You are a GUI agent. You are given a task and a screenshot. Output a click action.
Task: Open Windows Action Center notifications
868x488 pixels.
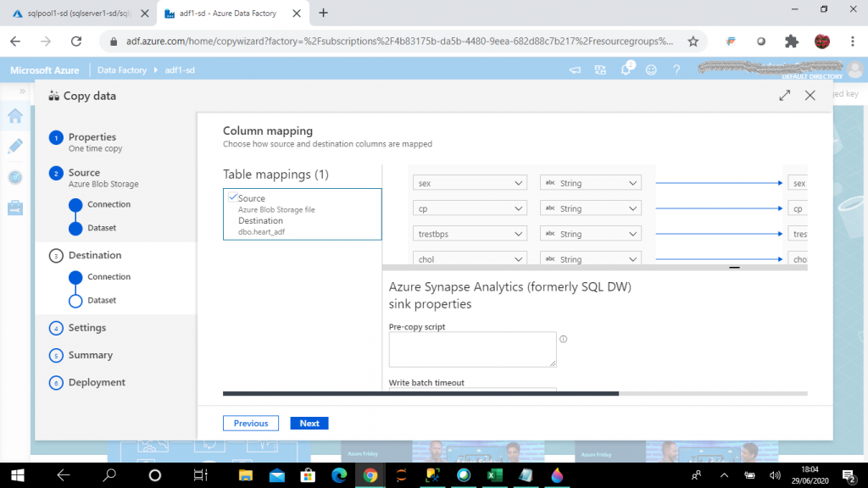pos(849,475)
